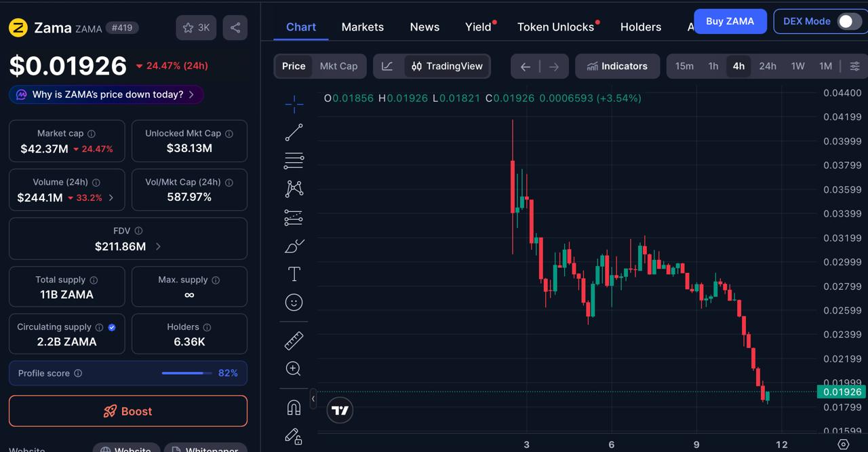Switch to the Markets tab
The width and height of the screenshot is (868, 452).
click(363, 27)
